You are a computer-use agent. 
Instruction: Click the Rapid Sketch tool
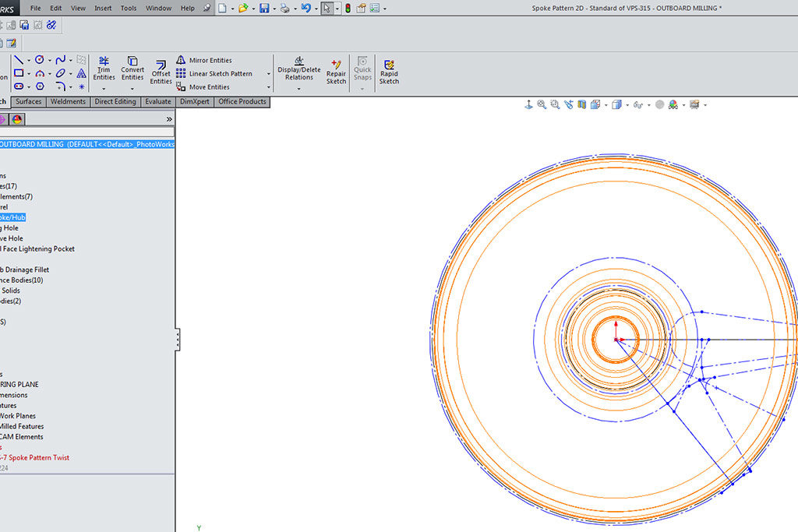click(389, 72)
